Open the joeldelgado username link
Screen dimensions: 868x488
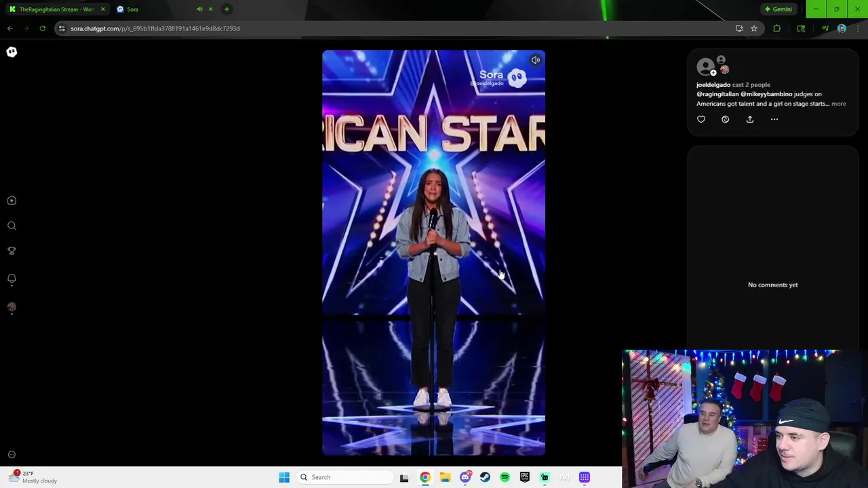coord(713,85)
